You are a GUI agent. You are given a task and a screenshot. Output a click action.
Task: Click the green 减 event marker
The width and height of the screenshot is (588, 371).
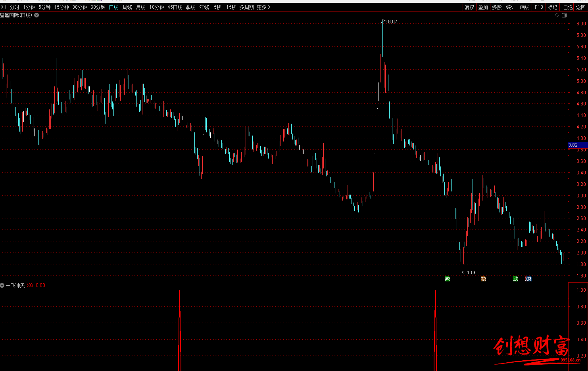point(447,279)
